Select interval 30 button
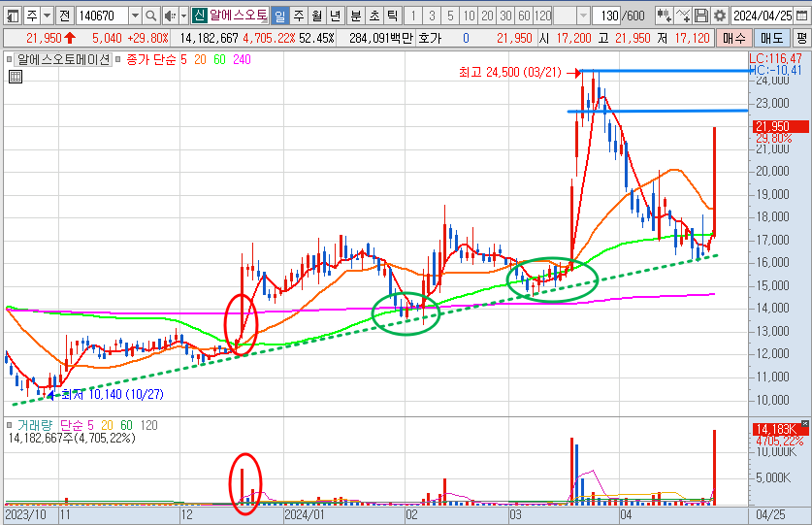Viewport: 812px width, 525px height. click(x=506, y=16)
